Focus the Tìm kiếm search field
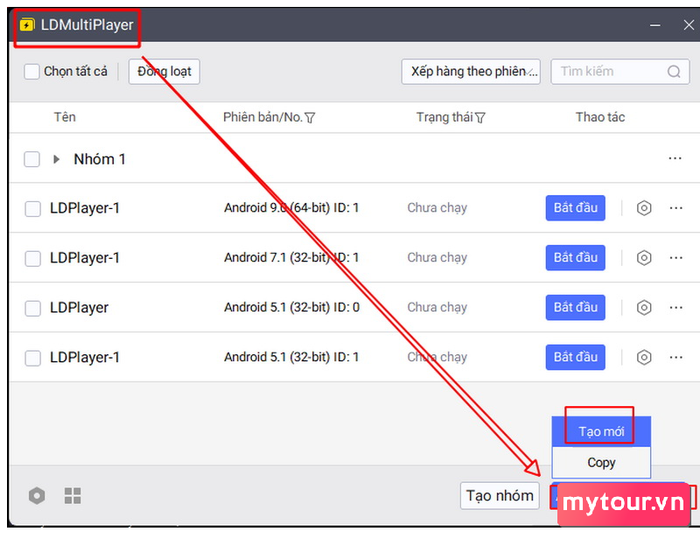 (x=620, y=71)
